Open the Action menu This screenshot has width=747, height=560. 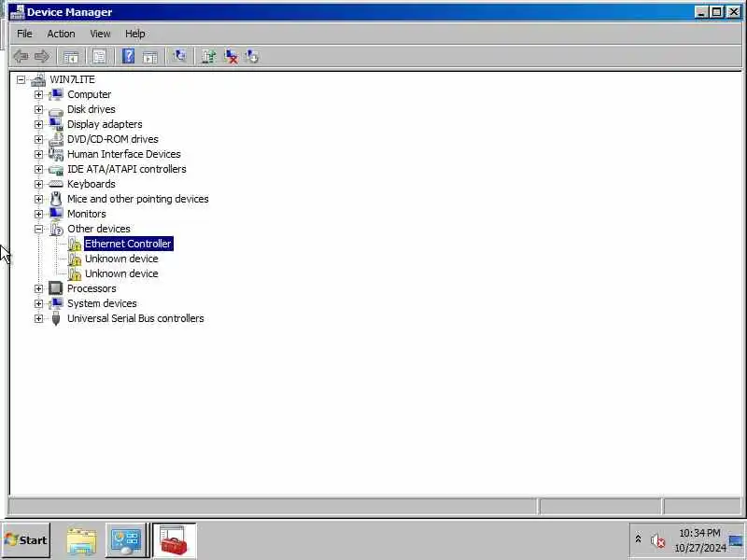(x=61, y=34)
